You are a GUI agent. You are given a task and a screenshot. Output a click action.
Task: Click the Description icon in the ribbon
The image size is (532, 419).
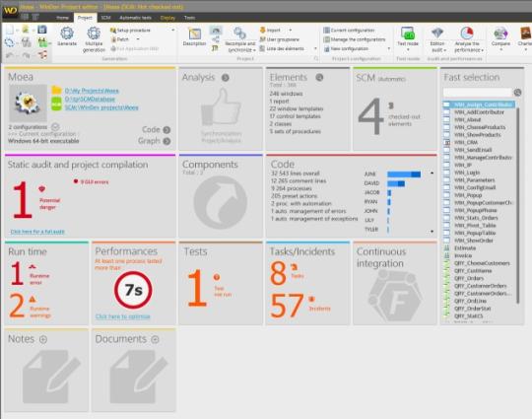tap(195, 34)
